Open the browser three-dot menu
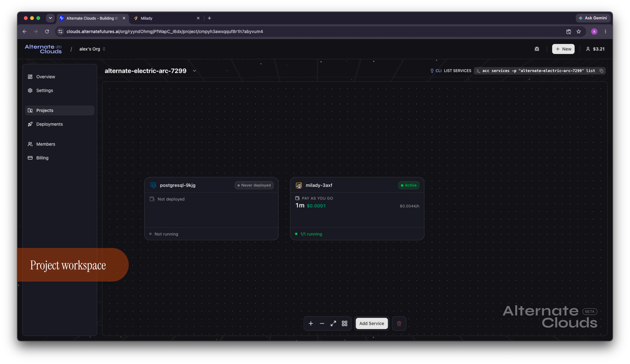This screenshot has height=364, width=630. [605, 31]
